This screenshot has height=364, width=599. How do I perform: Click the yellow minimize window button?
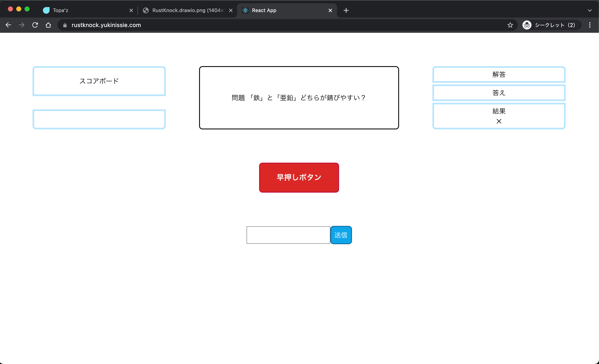(x=19, y=9)
